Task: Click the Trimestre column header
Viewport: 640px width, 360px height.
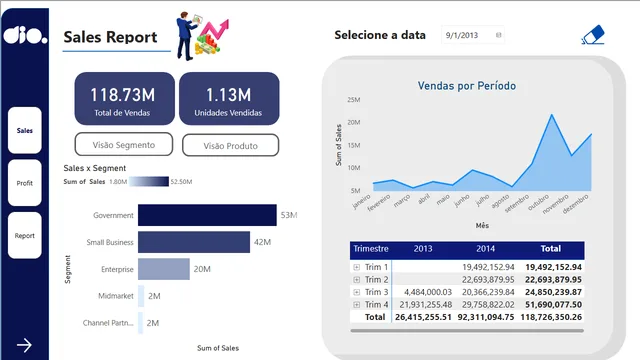Action: tap(371, 249)
